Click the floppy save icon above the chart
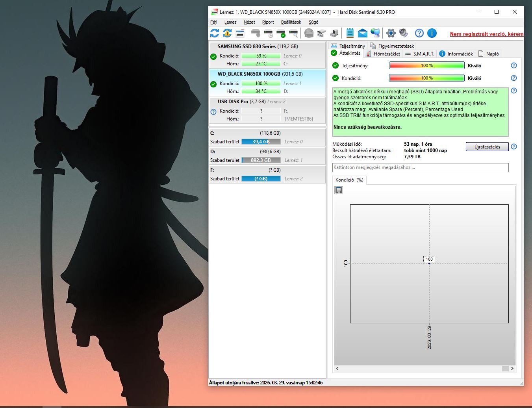This screenshot has height=408, width=532. 339,190
